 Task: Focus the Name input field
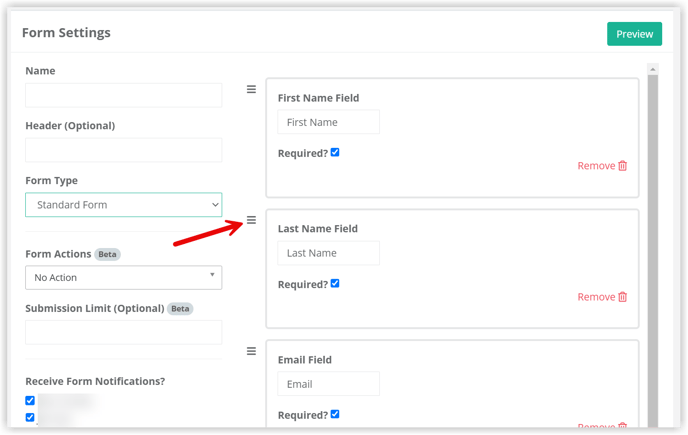124,95
